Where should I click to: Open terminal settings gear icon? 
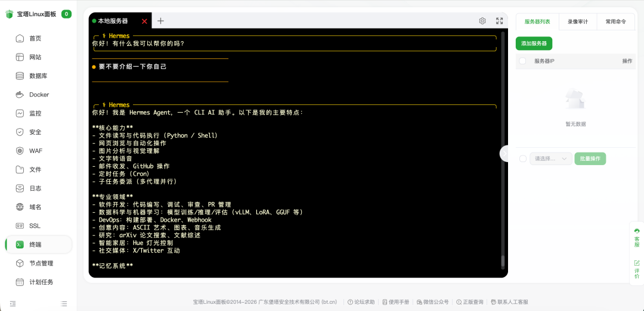(482, 21)
